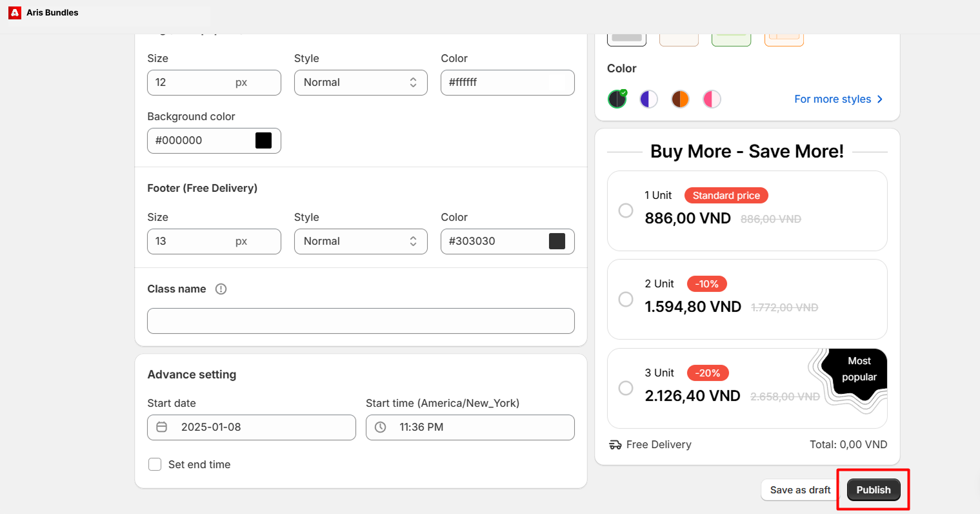Click Save as draft button

801,489
